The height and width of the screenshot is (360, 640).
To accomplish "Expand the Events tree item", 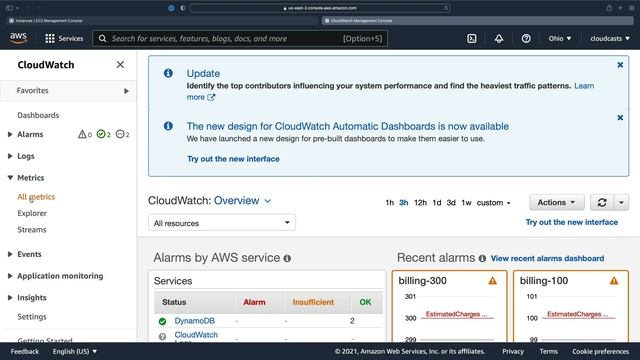I will pyautogui.click(x=10, y=254).
